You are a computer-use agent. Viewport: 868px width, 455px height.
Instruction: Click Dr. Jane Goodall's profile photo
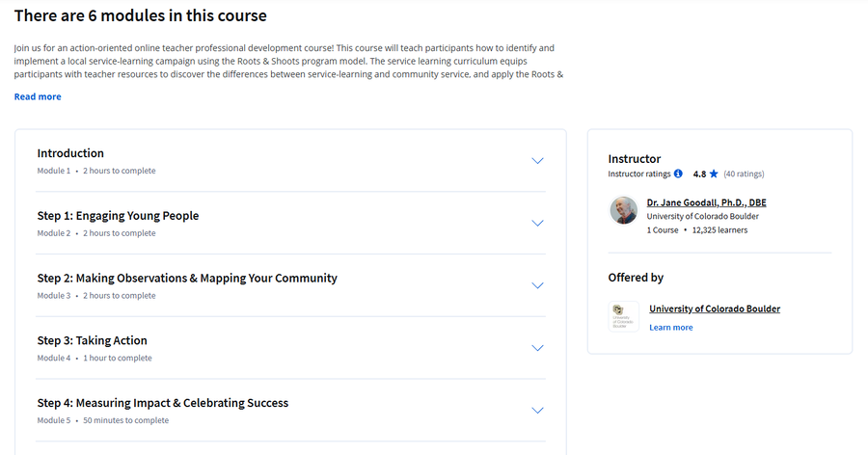coord(624,210)
